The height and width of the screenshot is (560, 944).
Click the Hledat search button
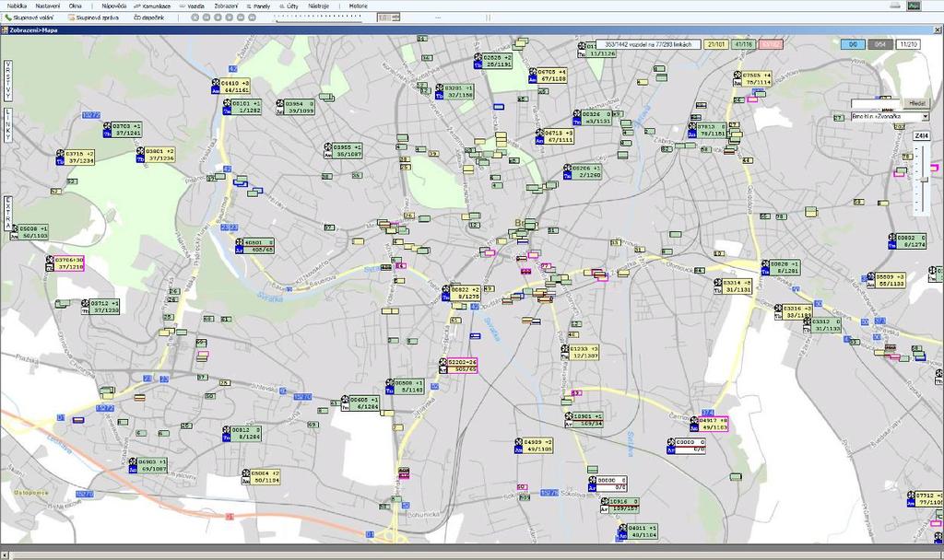(917, 103)
